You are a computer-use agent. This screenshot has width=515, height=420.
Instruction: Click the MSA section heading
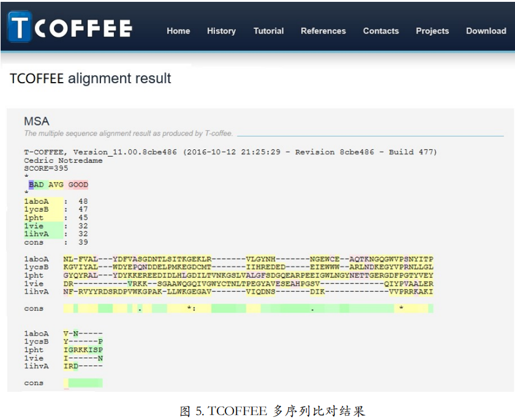coord(37,121)
